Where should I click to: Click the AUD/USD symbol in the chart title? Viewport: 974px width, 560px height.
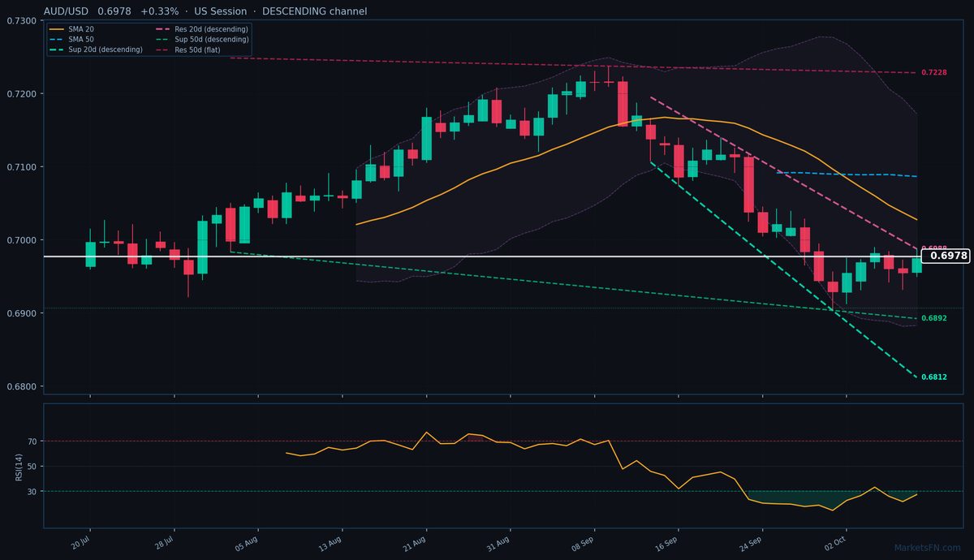click(67, 11)
